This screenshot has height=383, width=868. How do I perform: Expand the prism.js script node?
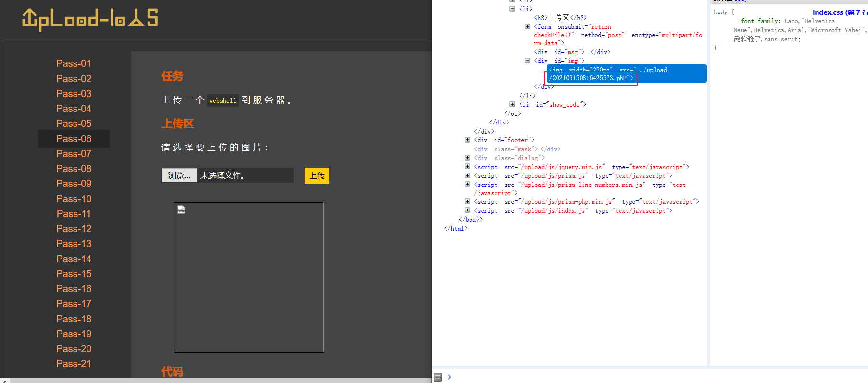pyautogui.click(x=467, y=175)
